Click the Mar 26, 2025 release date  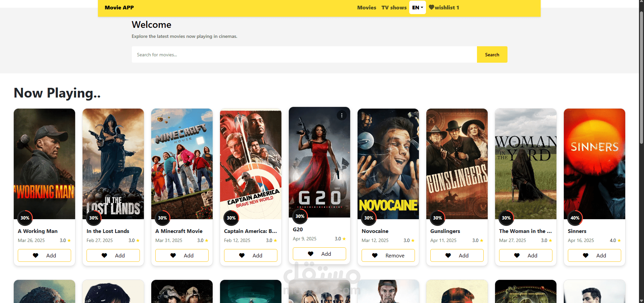(x=31, y=240)
